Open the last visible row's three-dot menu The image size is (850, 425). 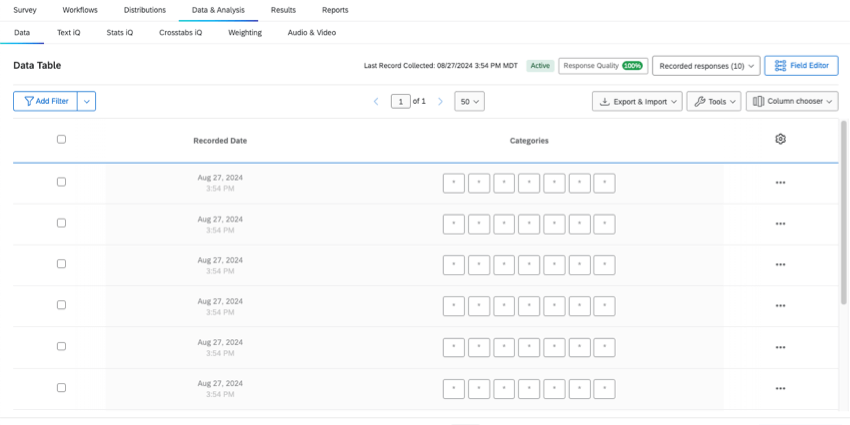(780, 388)
